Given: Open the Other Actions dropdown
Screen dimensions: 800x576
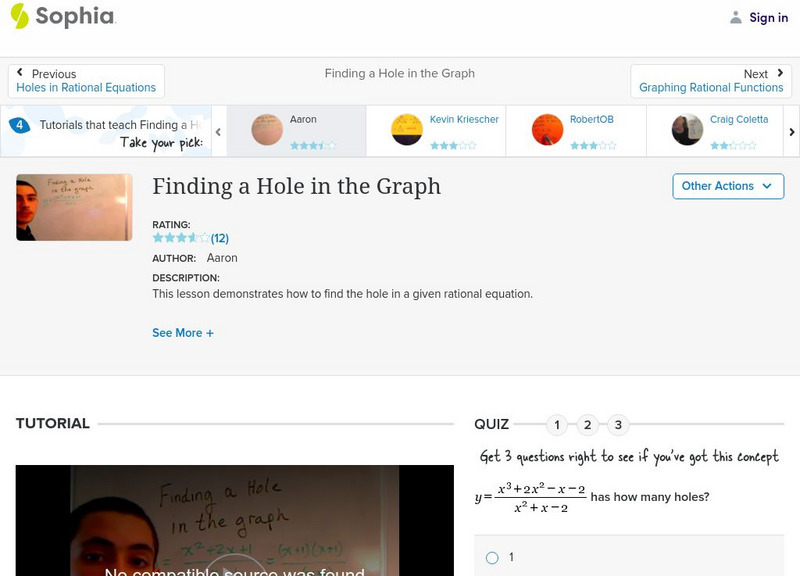Looking at the screenshot, I should [727, 186].
